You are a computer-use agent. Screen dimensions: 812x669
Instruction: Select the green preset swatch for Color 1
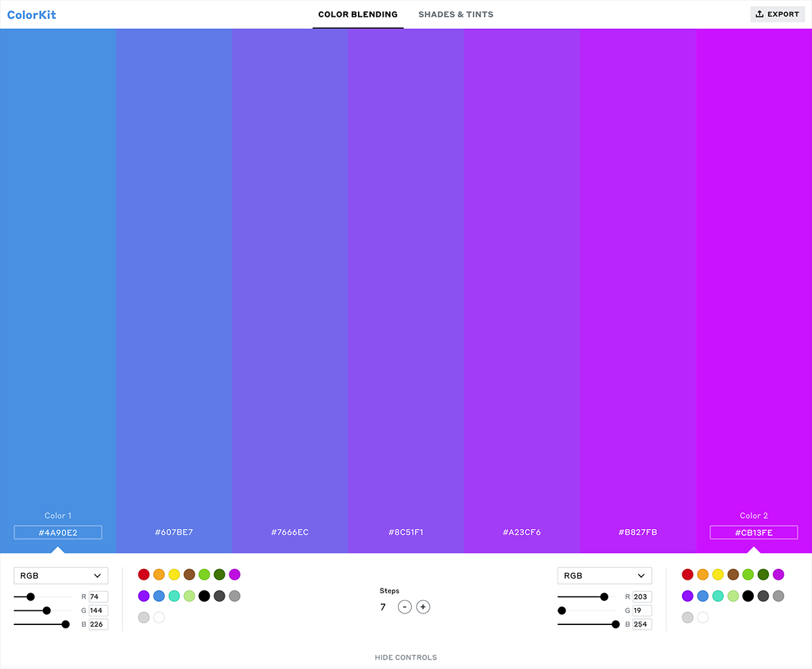tap(204, 574)
